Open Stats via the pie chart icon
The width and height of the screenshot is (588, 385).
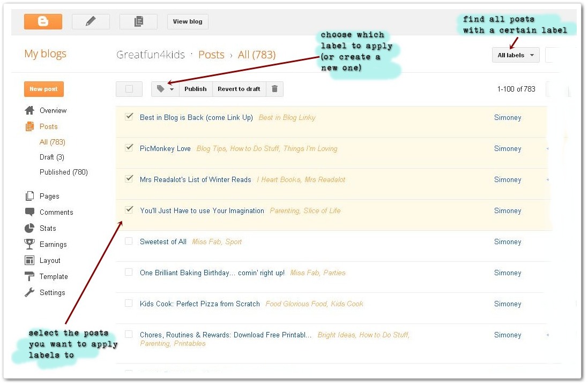coord(30,228)
